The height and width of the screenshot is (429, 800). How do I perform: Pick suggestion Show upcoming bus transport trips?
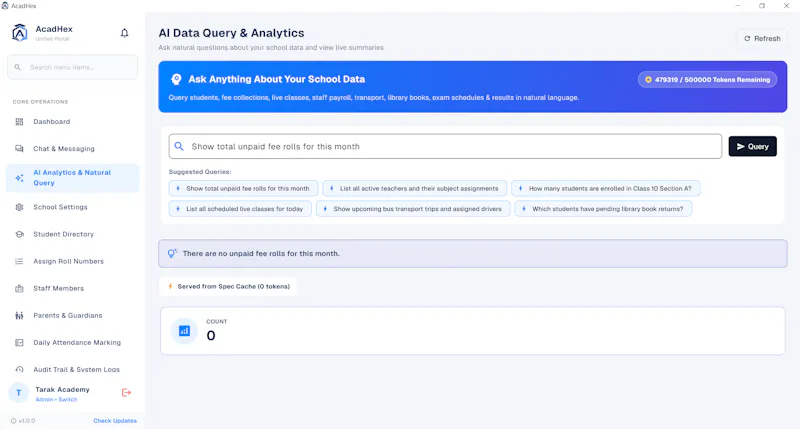tap(413, 209)
